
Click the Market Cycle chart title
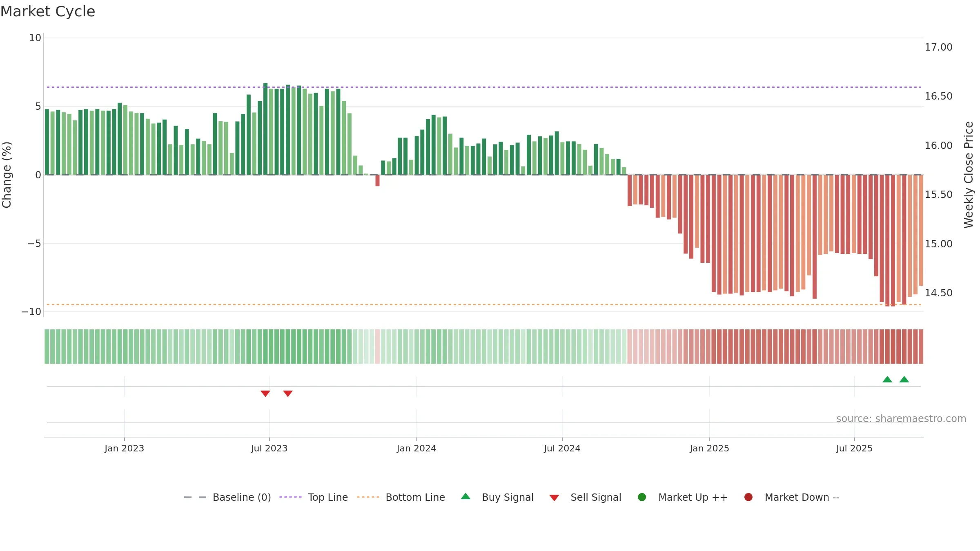[x=48, y=11]
